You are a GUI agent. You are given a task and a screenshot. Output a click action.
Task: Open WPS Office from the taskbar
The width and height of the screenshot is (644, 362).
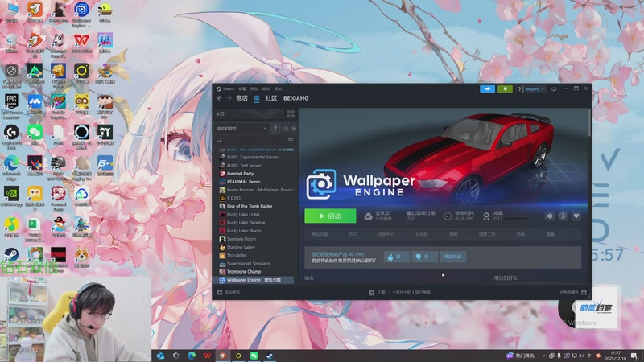(207, 356)
